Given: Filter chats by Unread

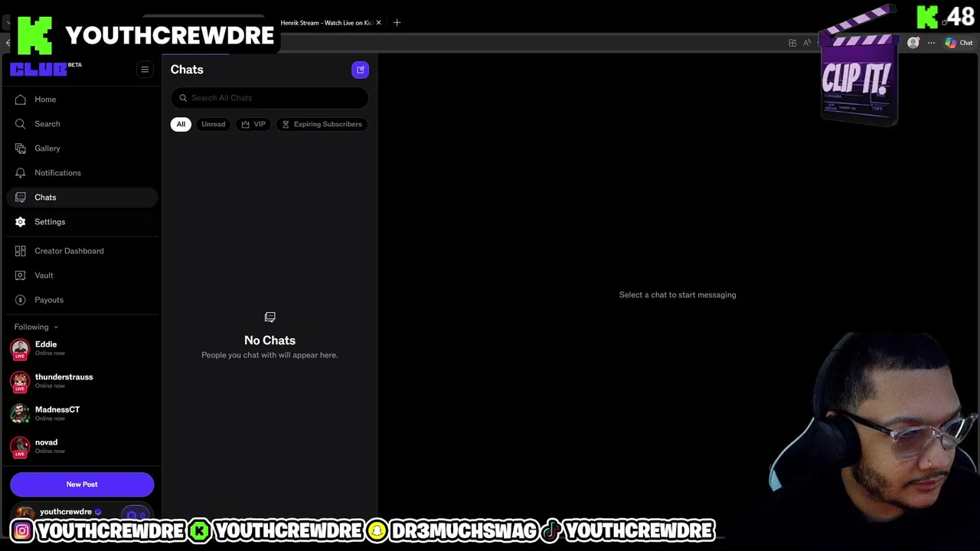Looking at the screenshot, I should pyautogui.click(x=213, y=124).
